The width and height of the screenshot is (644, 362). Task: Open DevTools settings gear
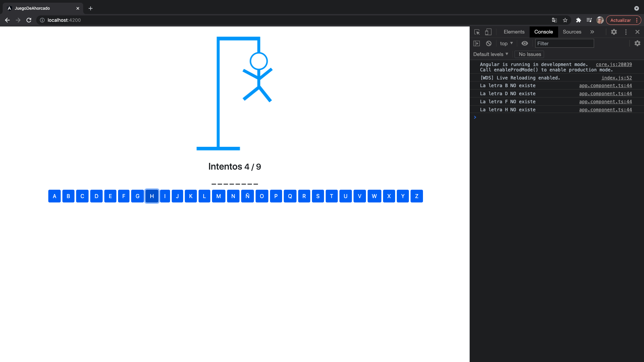(x=614, y=32)
